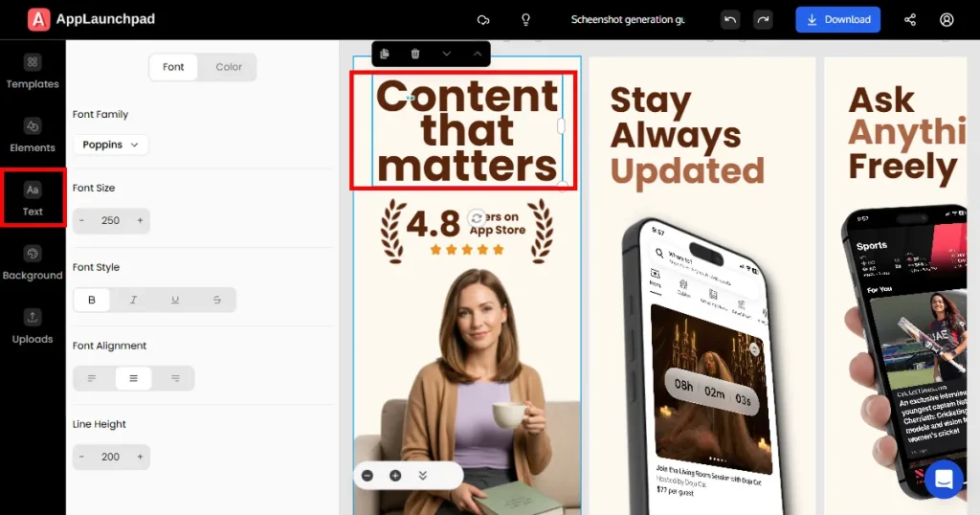980x515 pixels.
Task: Select the 'Stay Always Updated' heading
Action: tap(686, 136)
